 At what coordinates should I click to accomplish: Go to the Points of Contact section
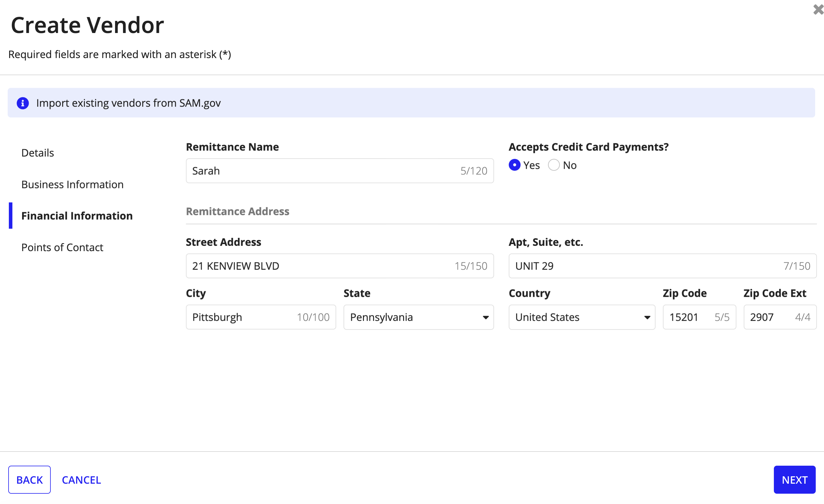62,247
